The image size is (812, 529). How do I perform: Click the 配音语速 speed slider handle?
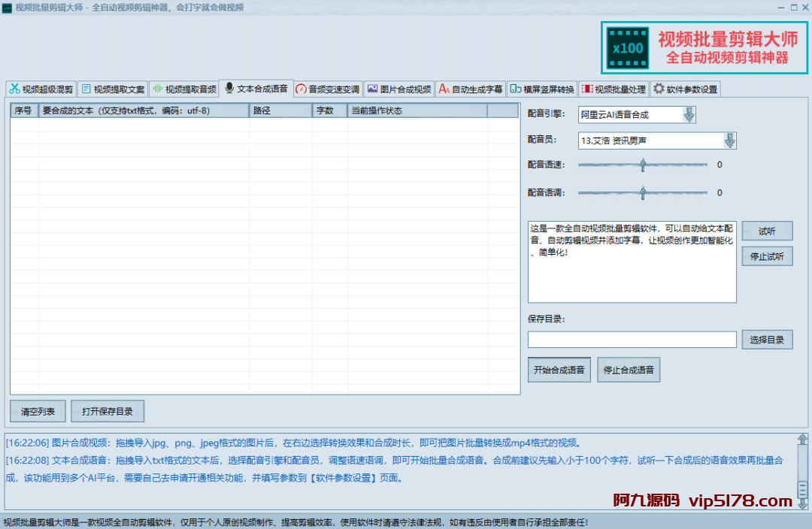643,165
